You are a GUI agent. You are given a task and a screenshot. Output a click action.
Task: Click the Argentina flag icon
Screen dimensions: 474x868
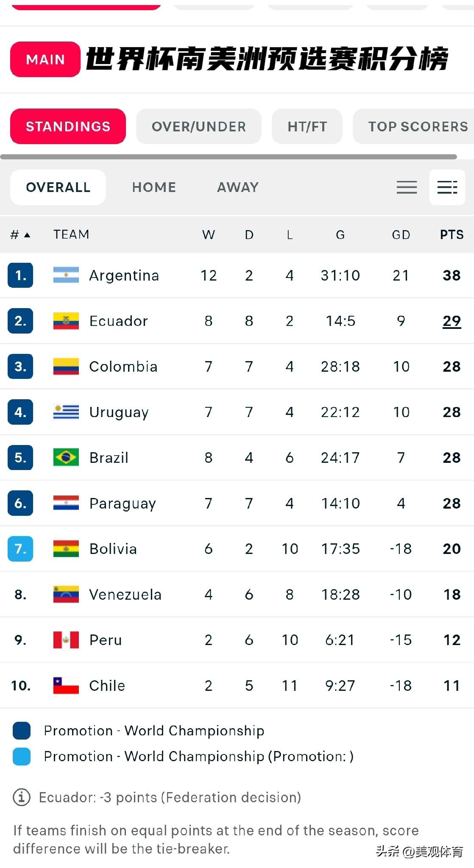tap(66, 275)
